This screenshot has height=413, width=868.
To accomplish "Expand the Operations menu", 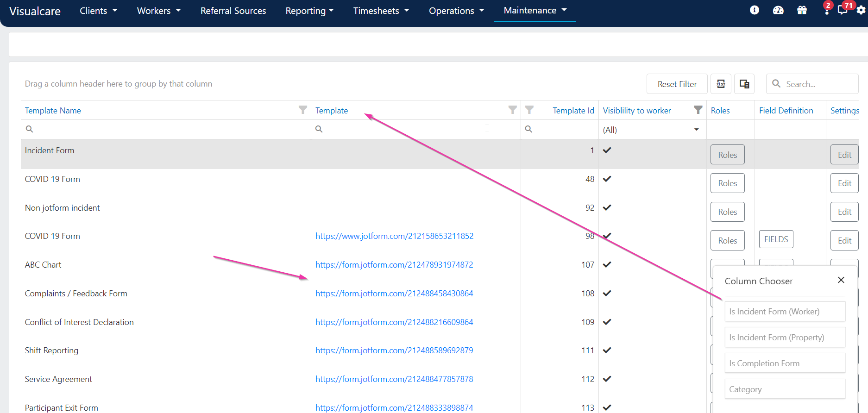I will click(456, 11).
